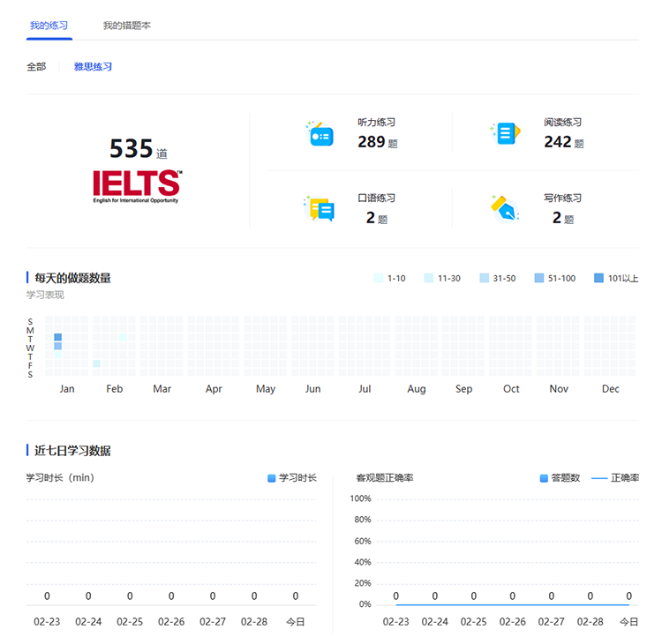The width and height of the screenshot is (662, 644).
Task: Click the reading practice document icon
Action: [506, 133]
